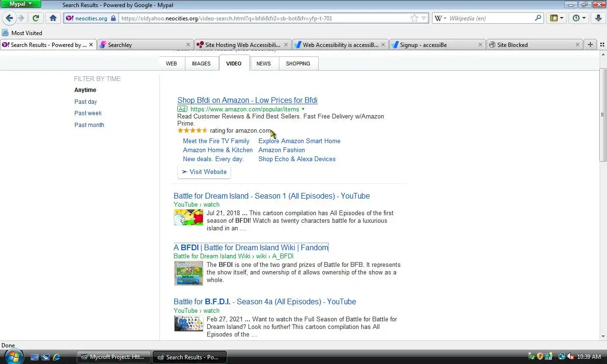Open the Most Visited bookmarks folder
The height and width of the screenshot is (364, 607).
(22, 33)
